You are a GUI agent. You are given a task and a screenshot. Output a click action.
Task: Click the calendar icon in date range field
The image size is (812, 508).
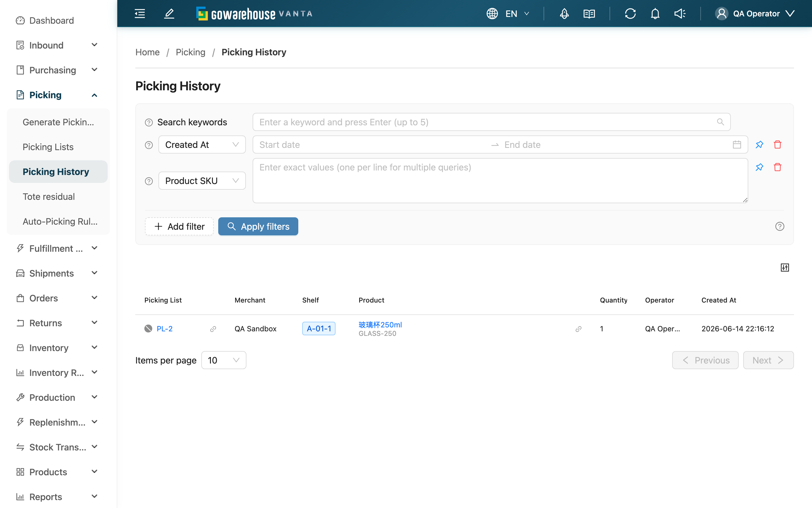pyautogui.click(x=737, y=144)
